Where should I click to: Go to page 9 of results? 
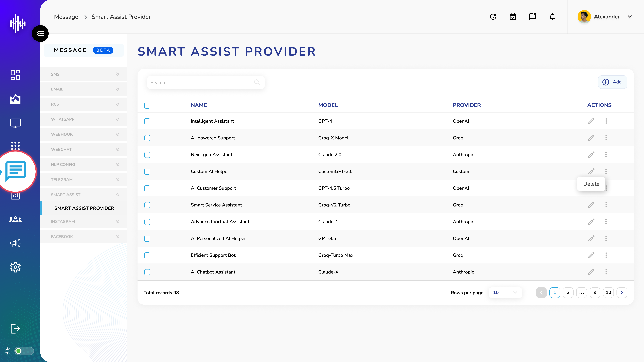coord(595,292)
